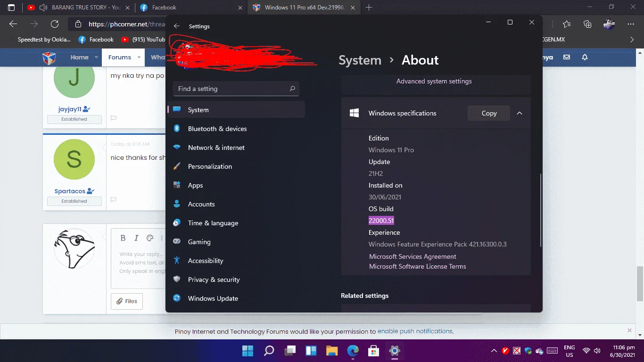Open the Facebook bookmark in favorites bar

click(96, 40)
